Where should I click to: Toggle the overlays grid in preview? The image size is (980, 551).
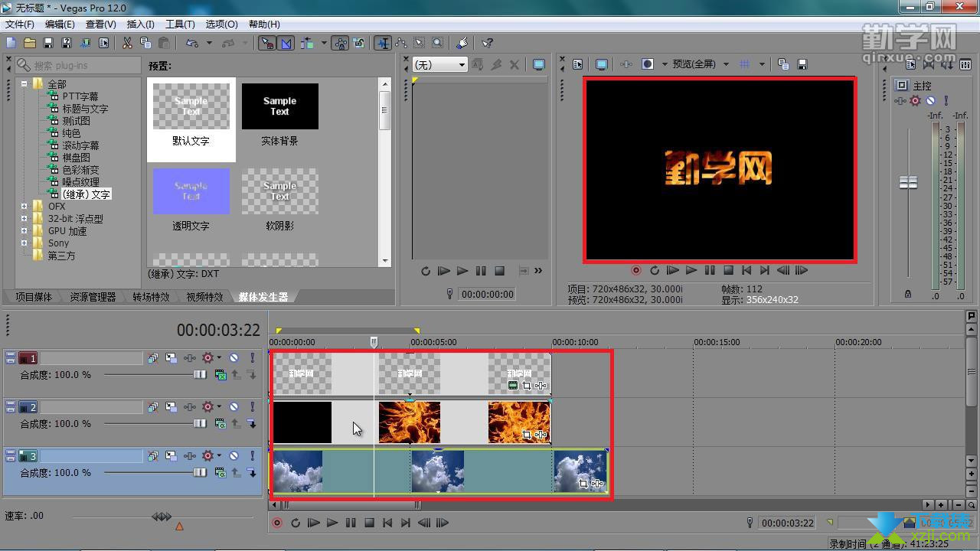744,64
